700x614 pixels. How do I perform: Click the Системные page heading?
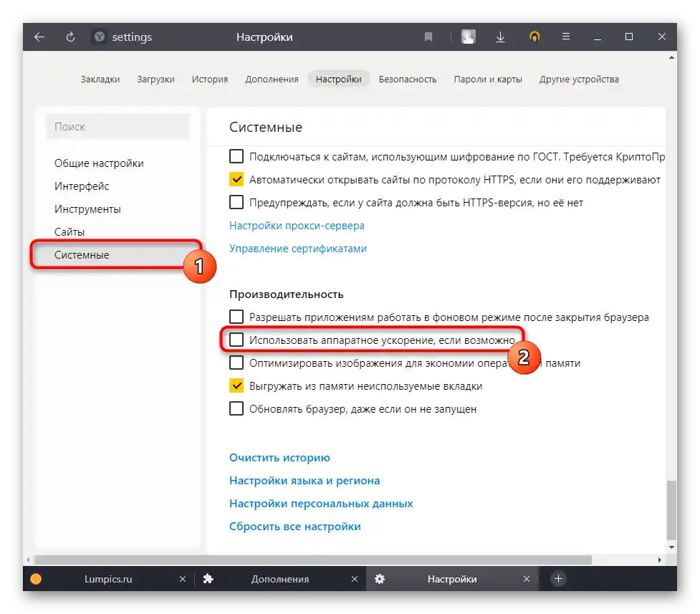point(266,128)
